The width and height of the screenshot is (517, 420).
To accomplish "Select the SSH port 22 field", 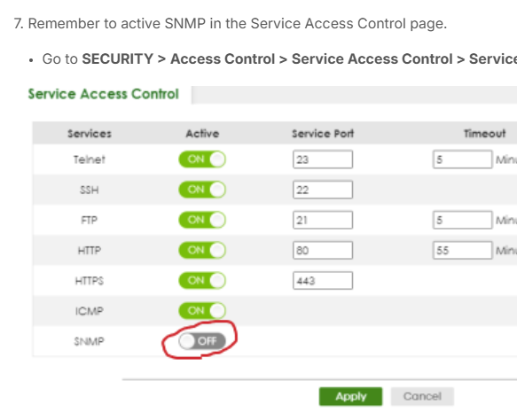I will coord(323,190).
